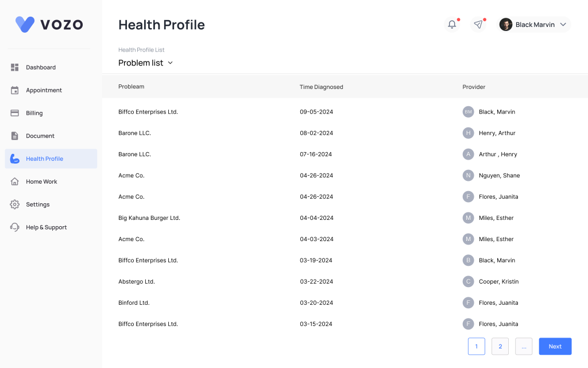Select the Billing card icon
The width and height of the screenshot is (588, 368).
tap(15, 113)
